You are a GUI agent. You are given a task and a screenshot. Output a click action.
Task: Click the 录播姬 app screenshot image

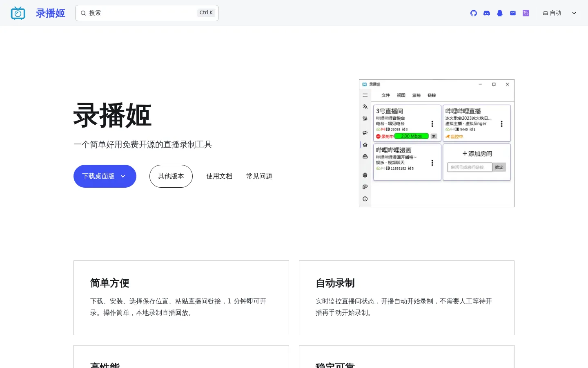[437, 143]
